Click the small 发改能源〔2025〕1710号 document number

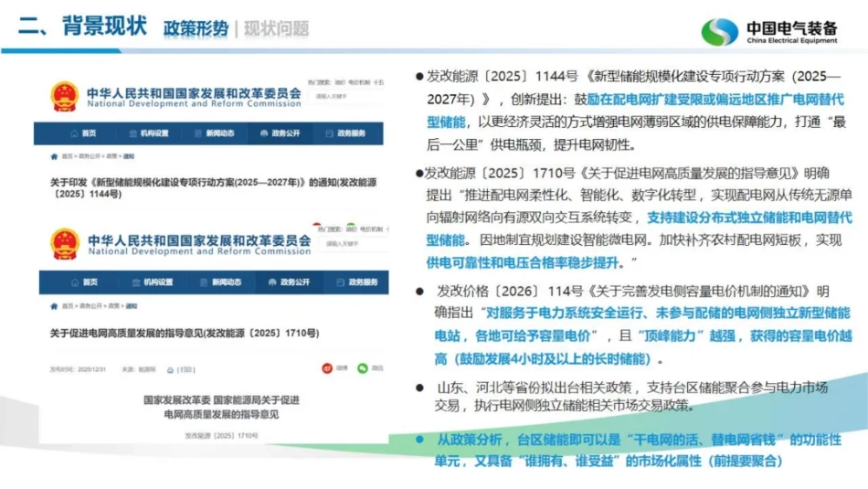point(221,436)
